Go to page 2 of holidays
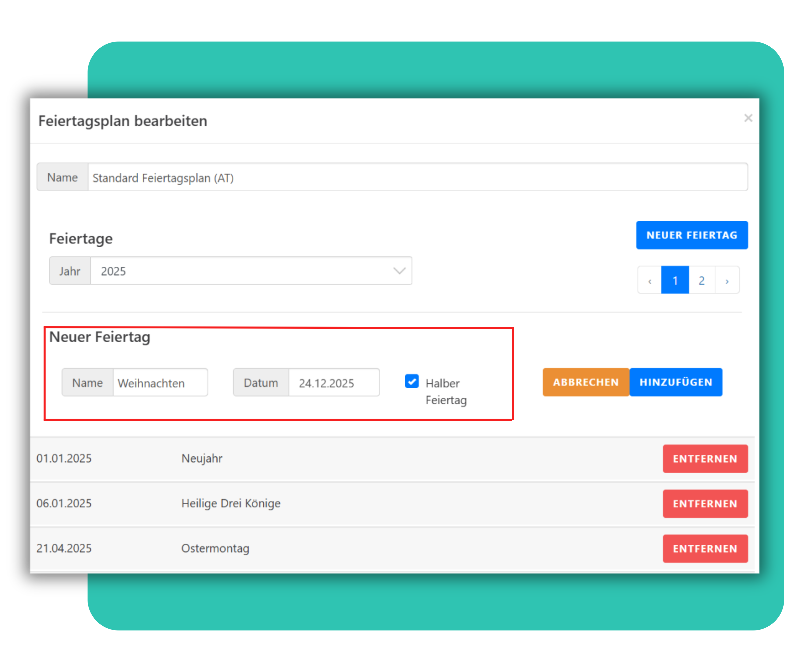 coord(701,281)
